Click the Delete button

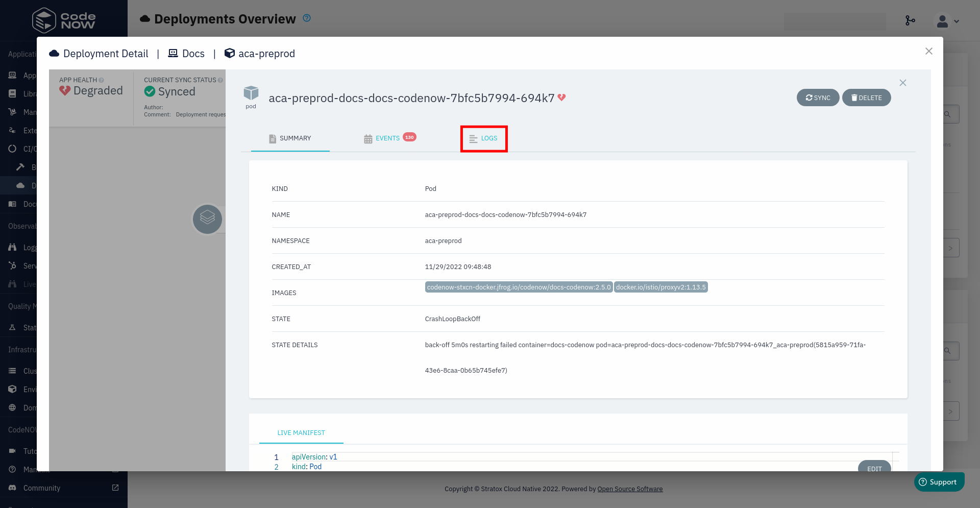866,98
